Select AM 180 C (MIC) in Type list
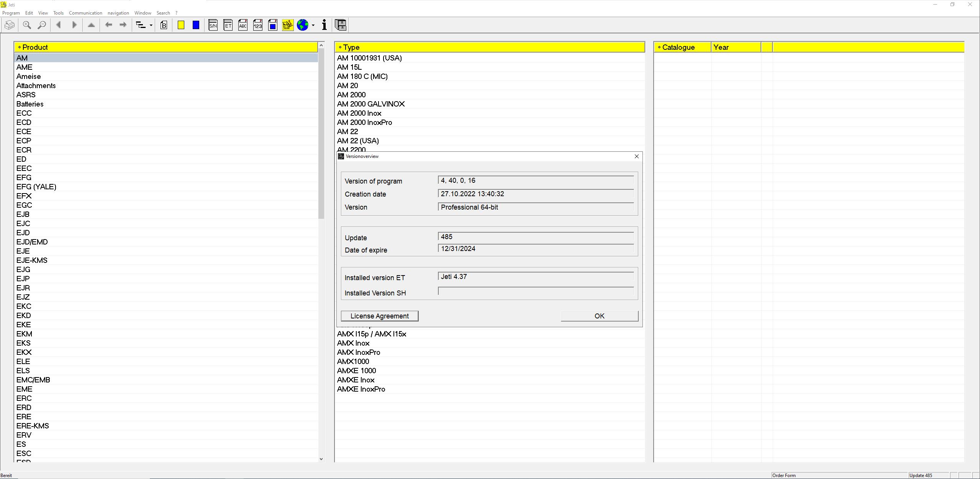 (490, 76)
